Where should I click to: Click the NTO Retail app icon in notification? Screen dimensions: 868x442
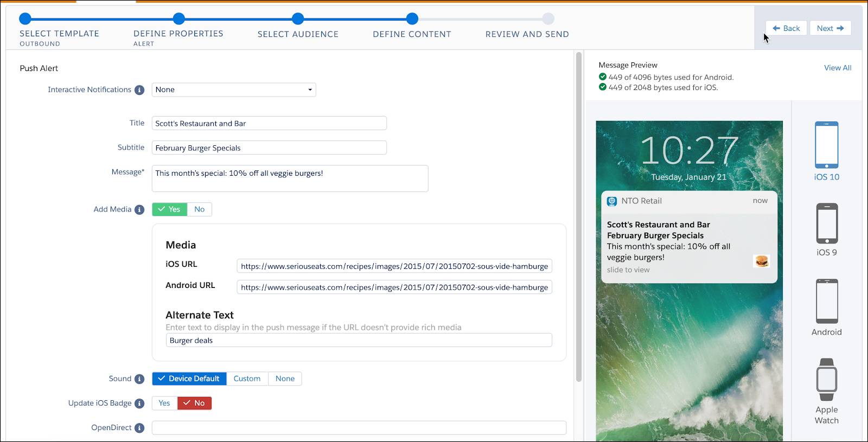click(x=612, y=201)
